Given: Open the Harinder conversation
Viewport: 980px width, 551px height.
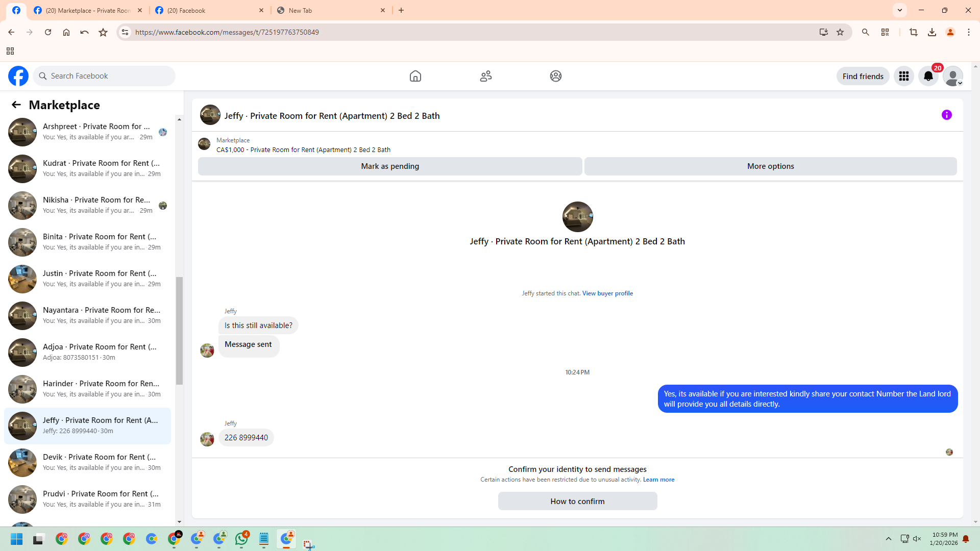Looking at the screenshot, I should click(x=87, y=389).
